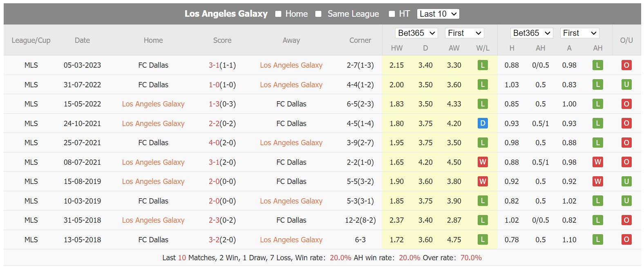This screenshot has width=644, height=268.
Task: Expand the First odds selector near O/U column
Action: coord(579,33)
